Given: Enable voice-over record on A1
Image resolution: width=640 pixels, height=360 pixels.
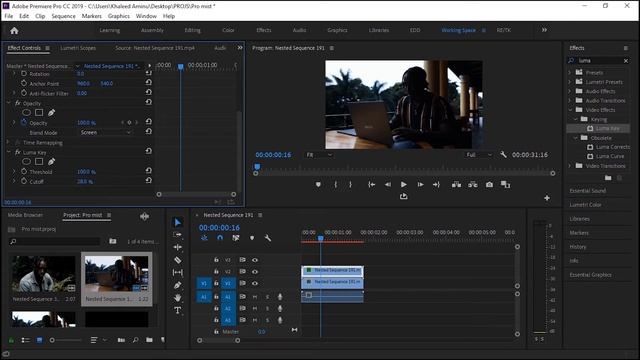Looking at the screenshot, I should click(x=280, y=297).
